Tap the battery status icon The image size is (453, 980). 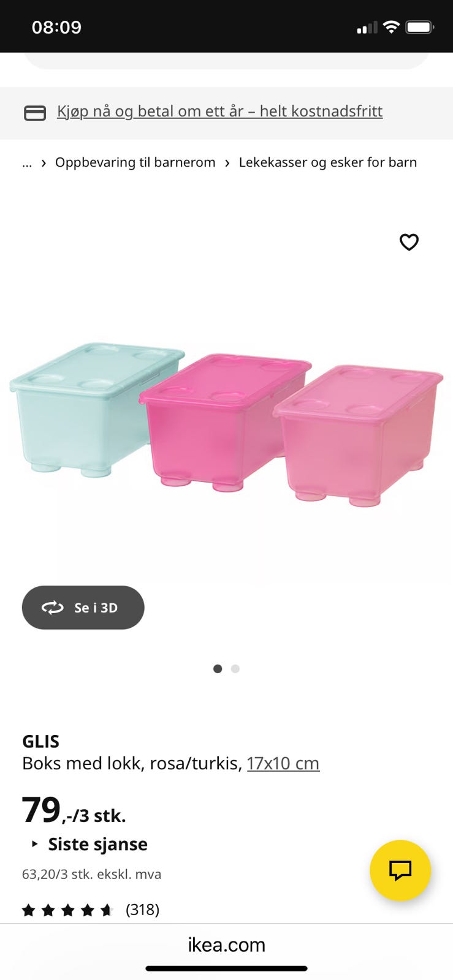pyautogui.click(x=420, y=27)
